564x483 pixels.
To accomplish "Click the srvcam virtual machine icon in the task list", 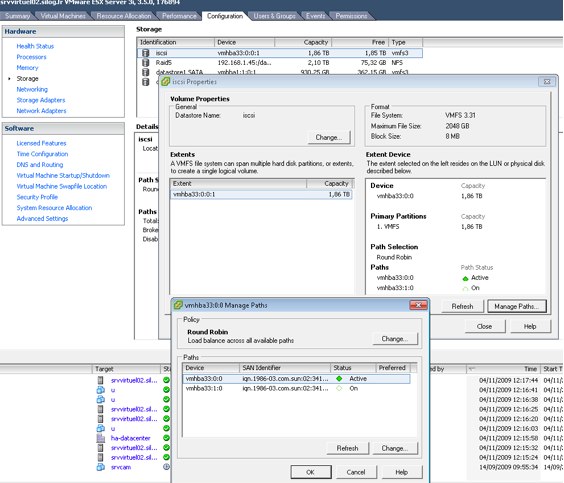I will pos(100,467).
